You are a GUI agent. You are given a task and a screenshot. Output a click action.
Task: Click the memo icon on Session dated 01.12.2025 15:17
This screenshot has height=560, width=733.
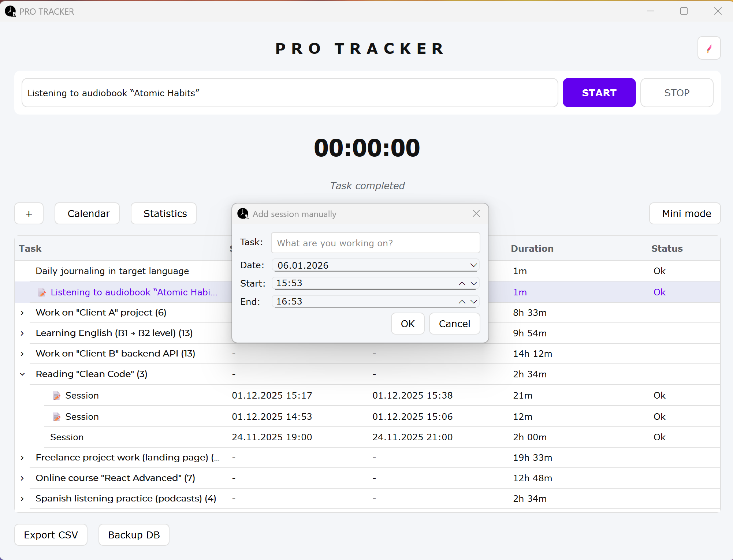click(x=56, y=395)
